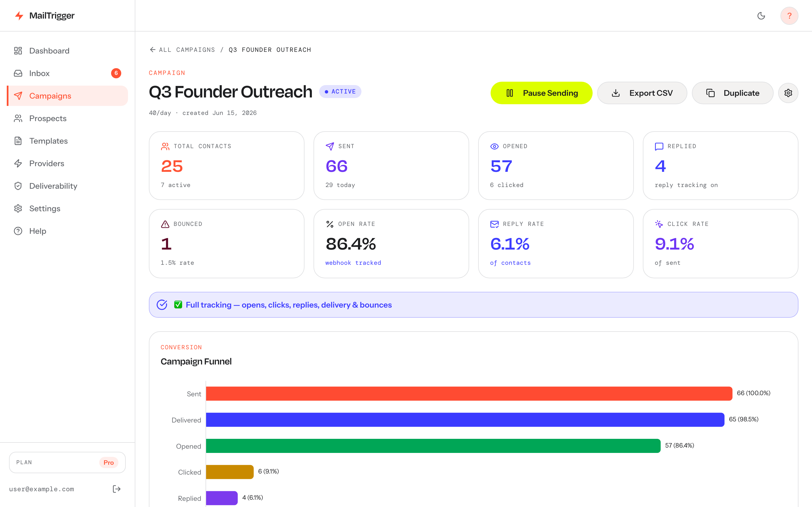The image size is (812, 507).
Task: Click the ACTIVE status badge
Action: (x=340, y=92)
